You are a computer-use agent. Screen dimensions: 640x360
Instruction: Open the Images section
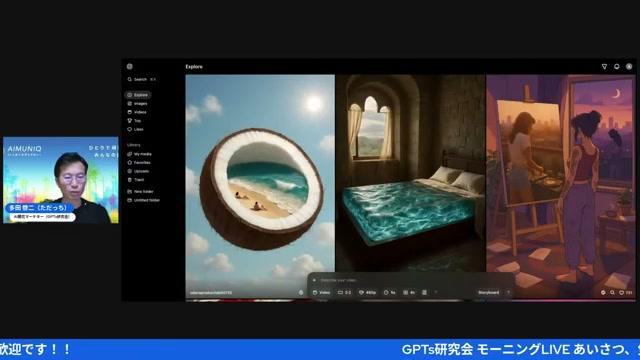pos(138,104)
